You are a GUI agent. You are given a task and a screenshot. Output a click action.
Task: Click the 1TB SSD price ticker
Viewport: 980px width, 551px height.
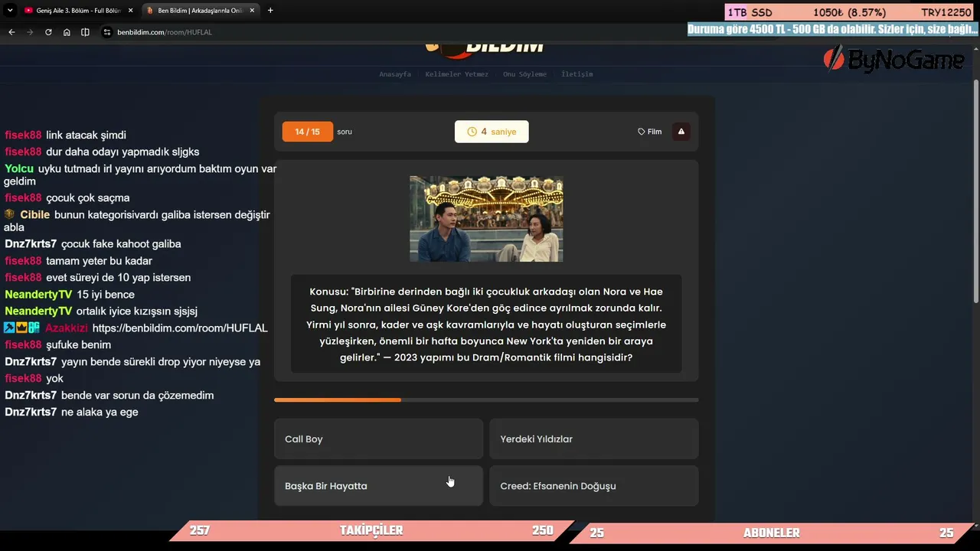click(850, 13)
